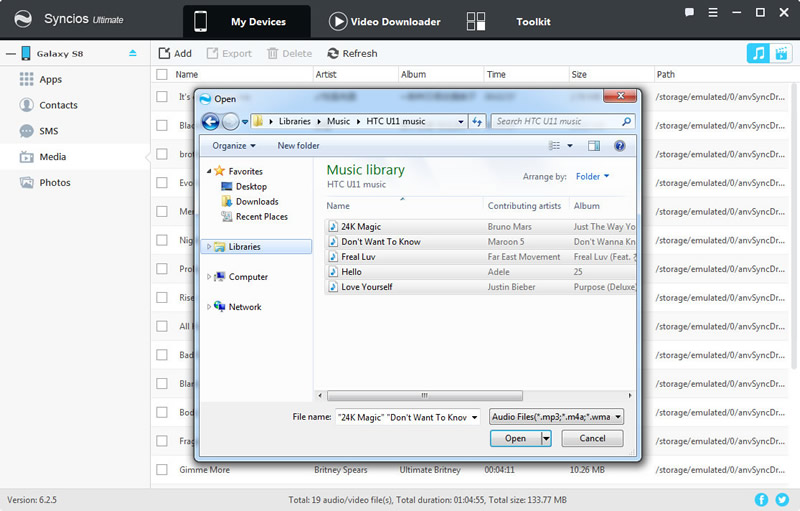Image resolution: width=800 pixels, height=511 pixels.
Task: Click New folder in Open dialog
Action: click(x=298, y=146)
